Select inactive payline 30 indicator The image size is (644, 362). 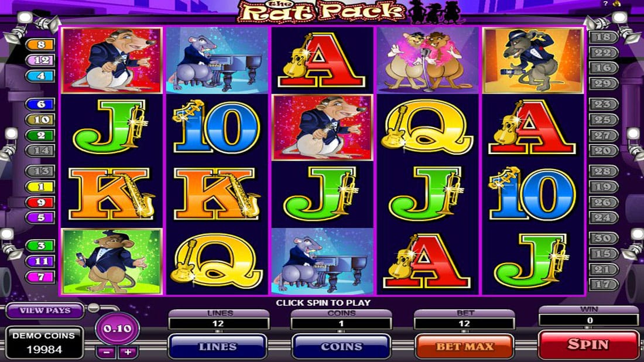[x=604, y=238]
